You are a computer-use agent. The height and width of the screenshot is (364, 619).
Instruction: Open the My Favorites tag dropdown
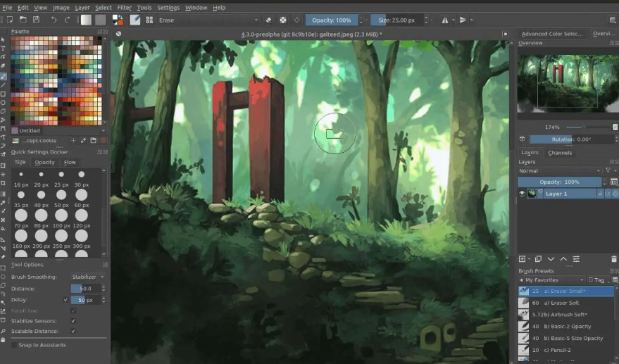tap(551, 280)
